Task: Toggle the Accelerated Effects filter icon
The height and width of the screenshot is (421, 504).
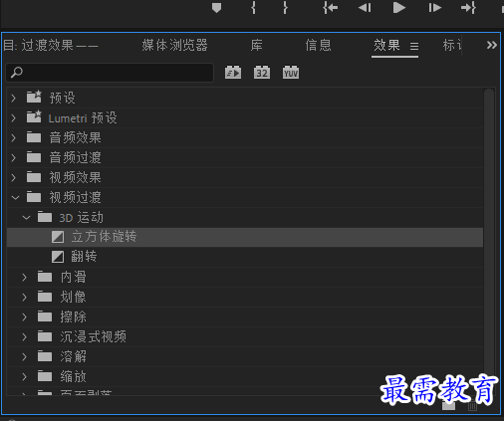Action: coord(233,72)
